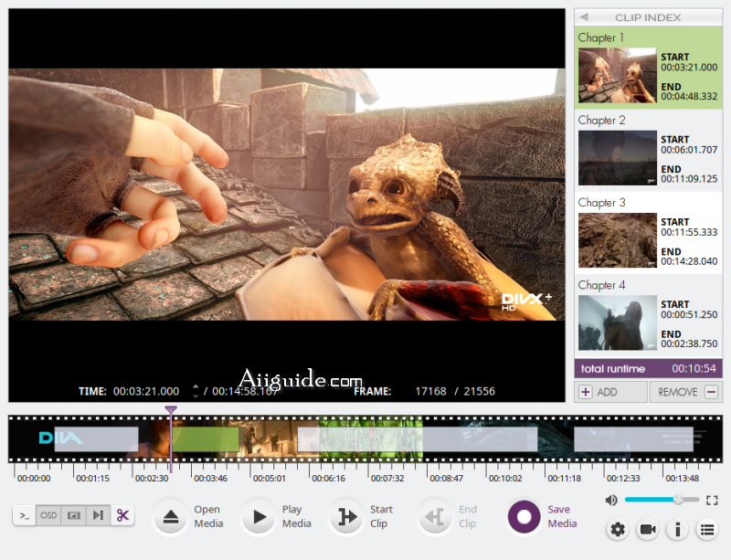The width and height of the screenshot is (731, 560).
Task: Click the 00:07:32 ruler timestamp
Action: click(x=387, y=479)
